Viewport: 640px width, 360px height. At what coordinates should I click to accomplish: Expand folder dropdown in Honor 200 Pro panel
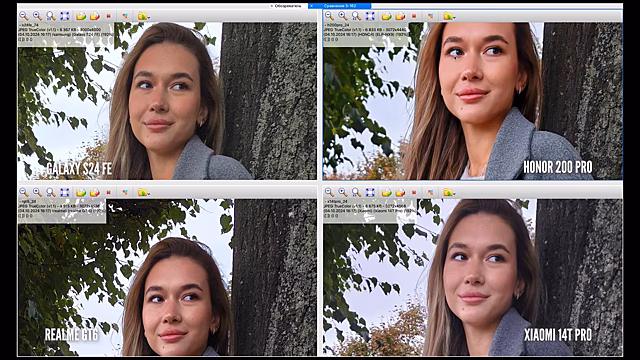point(454,17)
